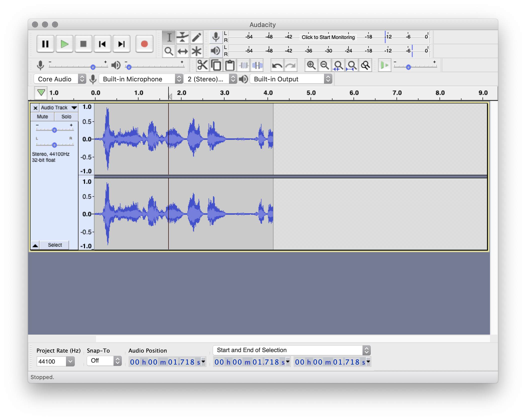Mute the Audio Track
Viewport: 526px width, 420px height.
[x=42, y=117]
